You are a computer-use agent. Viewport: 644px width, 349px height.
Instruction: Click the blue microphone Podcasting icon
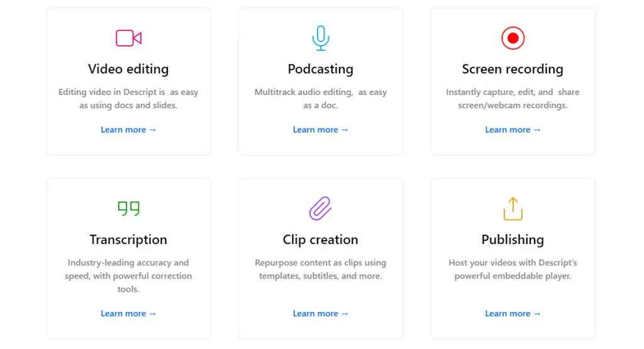click(x=320, y=38)
